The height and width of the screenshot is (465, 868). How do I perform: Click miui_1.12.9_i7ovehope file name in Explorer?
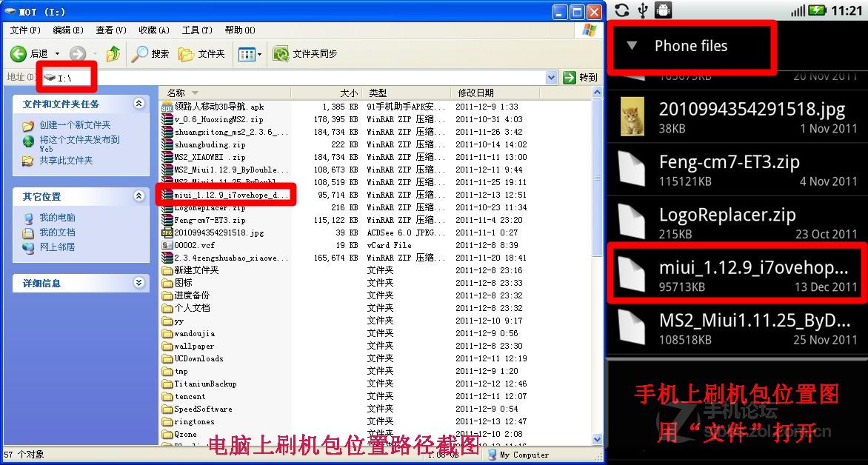231,195
